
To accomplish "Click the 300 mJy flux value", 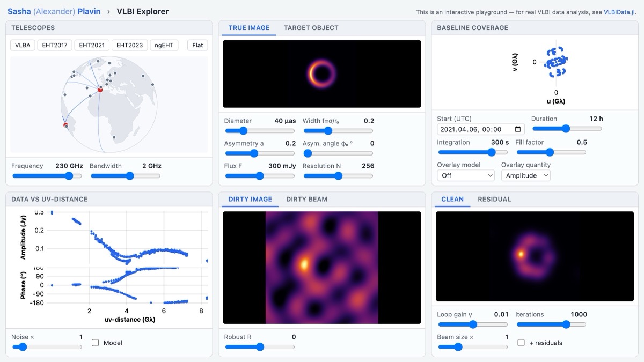I will [x=282, y=166].
